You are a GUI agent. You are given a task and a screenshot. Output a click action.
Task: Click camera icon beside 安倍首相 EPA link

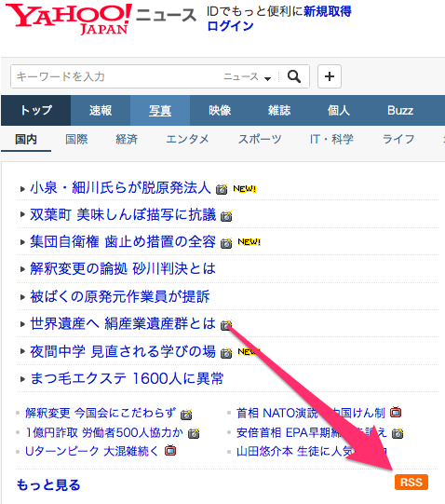tap(398, 433)
